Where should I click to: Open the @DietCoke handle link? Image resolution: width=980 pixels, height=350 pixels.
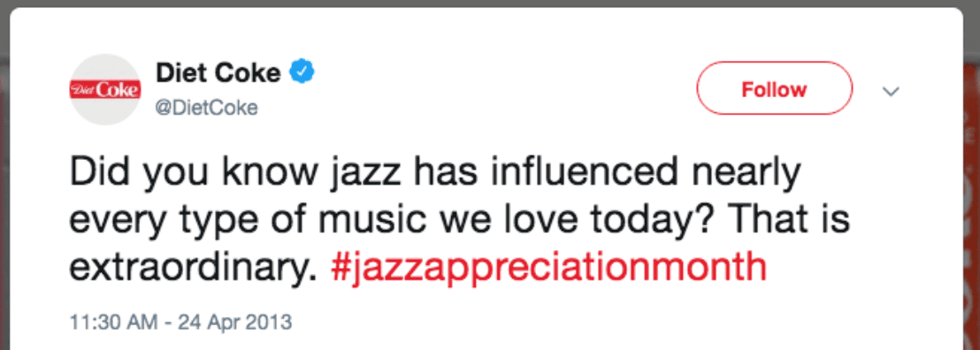pyautogui.click(x=206, y=108)
